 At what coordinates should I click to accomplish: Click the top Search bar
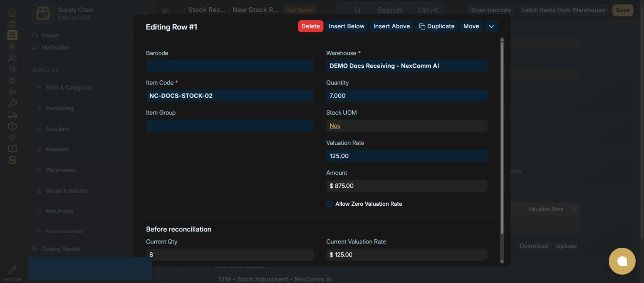[x=390, y=10]
